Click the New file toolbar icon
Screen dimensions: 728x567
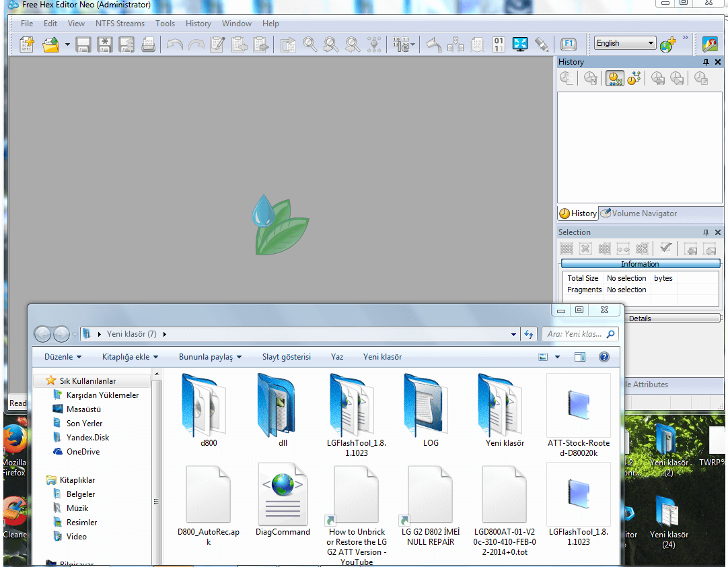click(26, 44)
